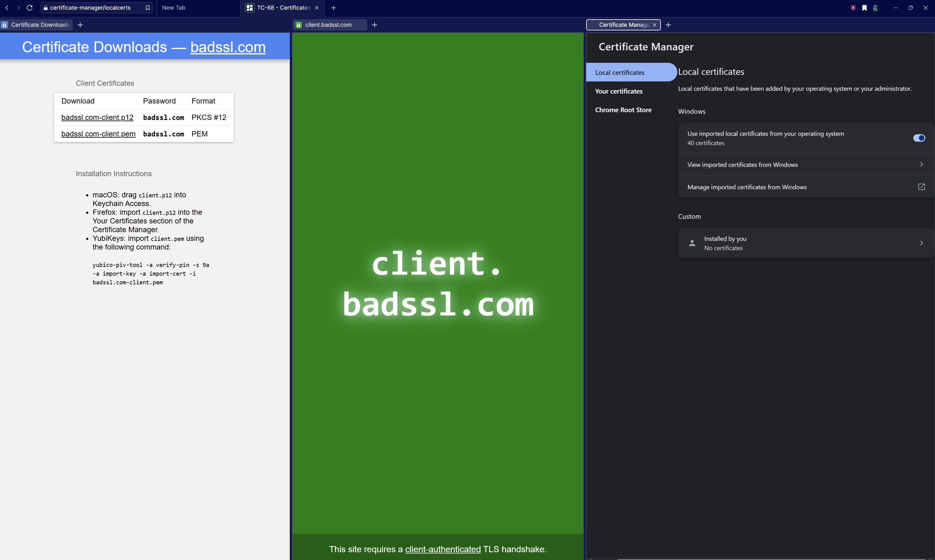Switch to the New Tab tab
This screenshot has height=560, width=935.
point(198,7)
